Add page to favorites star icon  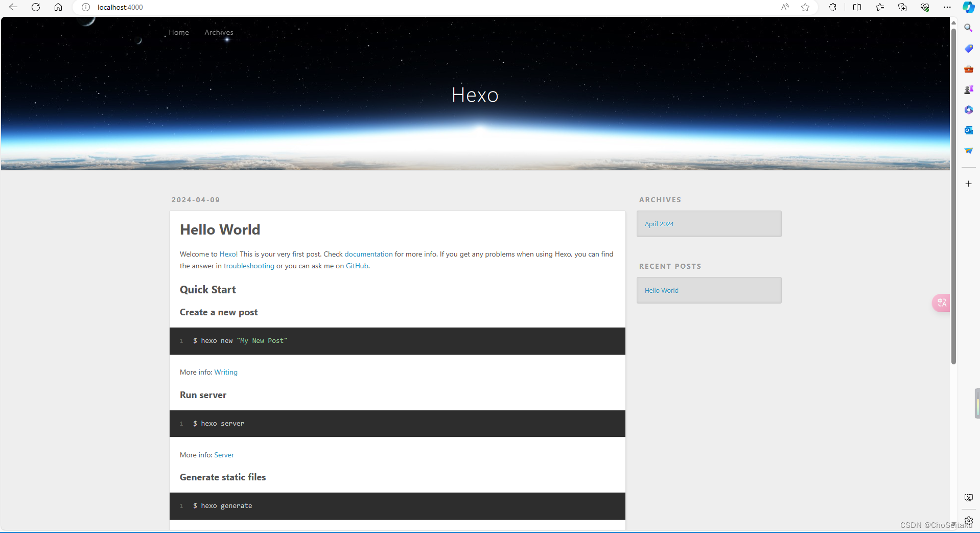pyautogui.click(x=805, y=7)
